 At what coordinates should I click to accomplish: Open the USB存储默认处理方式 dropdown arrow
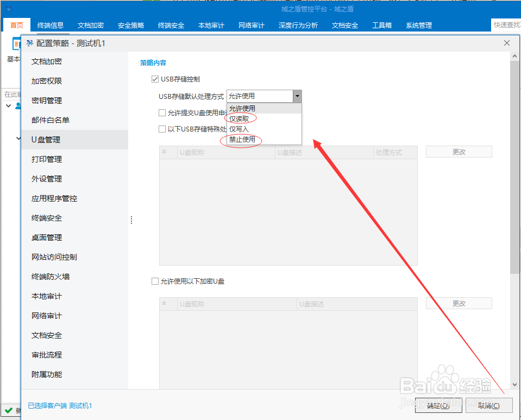[x=297, y=96]
